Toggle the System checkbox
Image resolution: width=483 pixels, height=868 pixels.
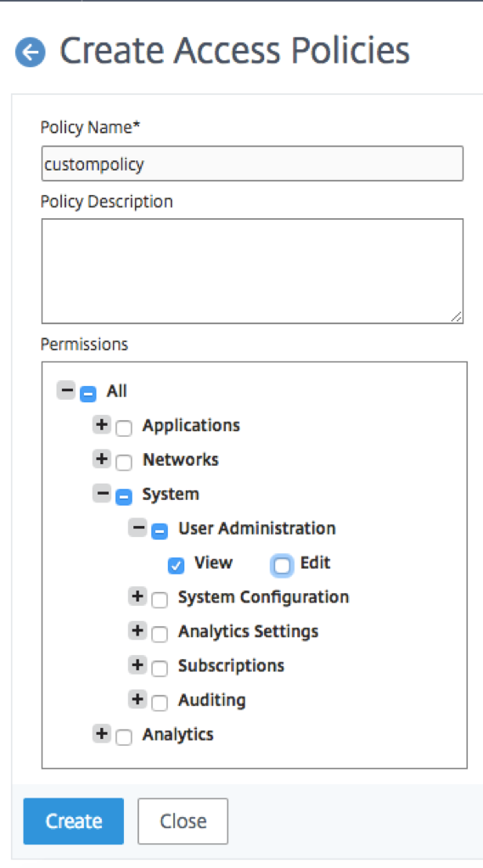click(x=124, y=497)
